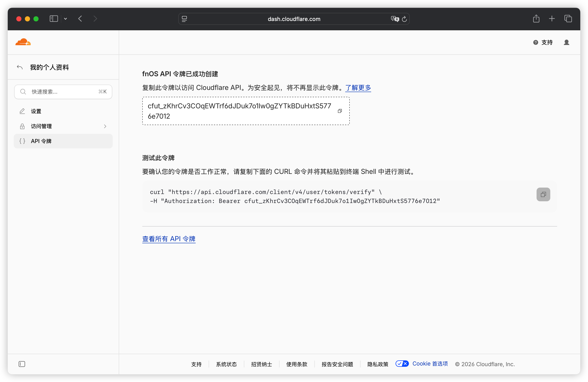
Task: Expand the 访问管理 submenu chevron
Action: (105, 126)
